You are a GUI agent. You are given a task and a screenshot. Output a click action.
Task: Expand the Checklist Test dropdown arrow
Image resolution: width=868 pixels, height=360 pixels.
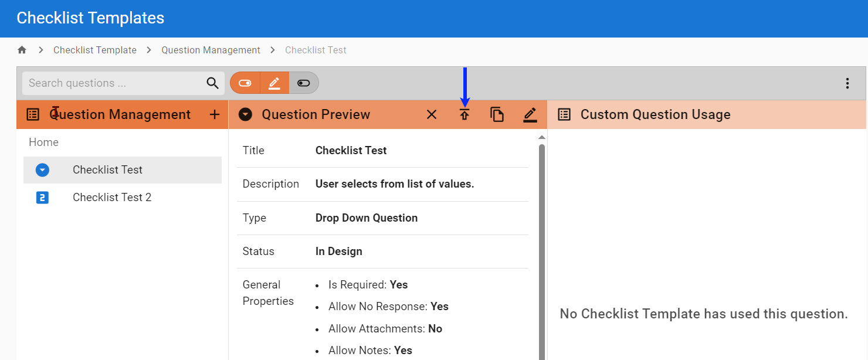coord(42,169)
